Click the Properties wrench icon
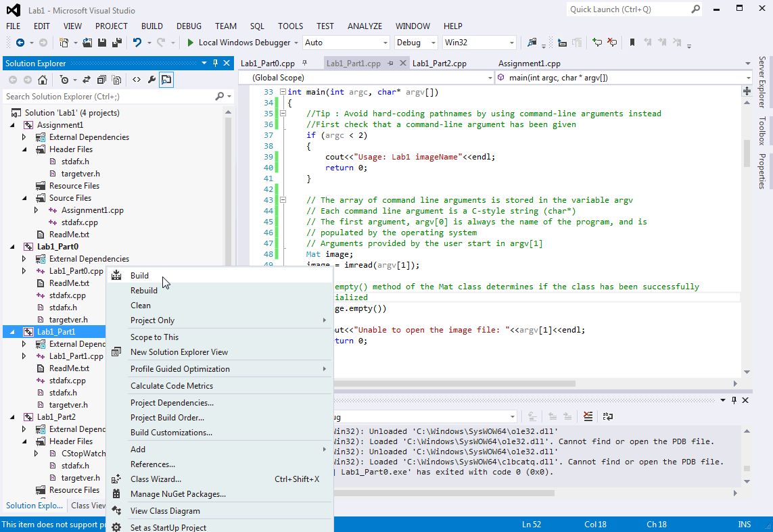773x532 pixels. 150,80
